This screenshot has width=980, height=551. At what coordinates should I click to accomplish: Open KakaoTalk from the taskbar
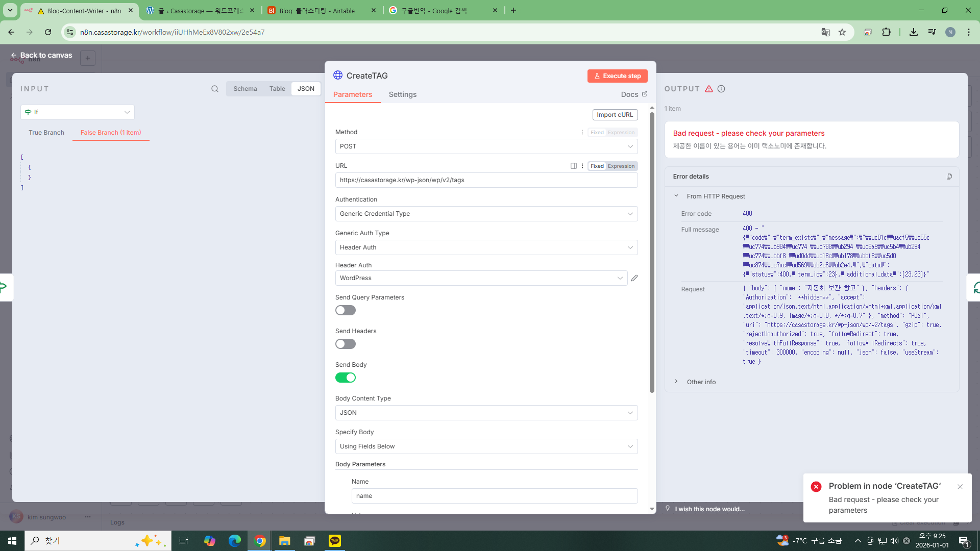pyautogui.click(x=335, y=541)
